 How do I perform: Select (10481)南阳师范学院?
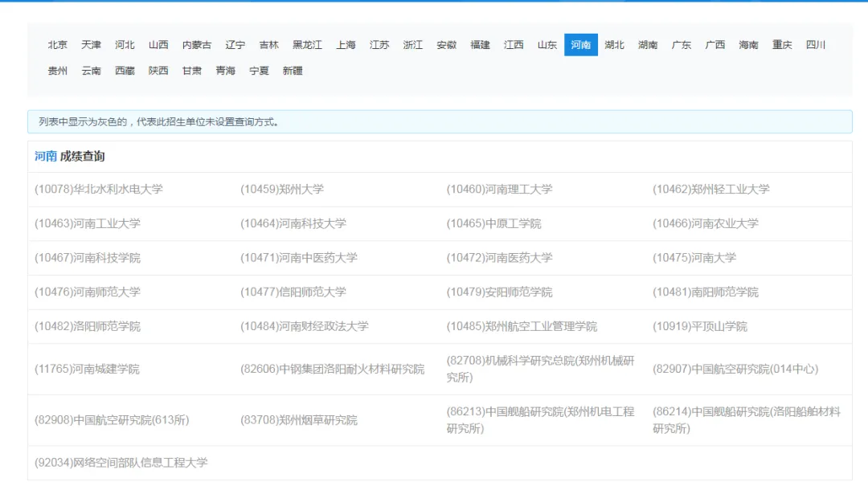(706, 292)
